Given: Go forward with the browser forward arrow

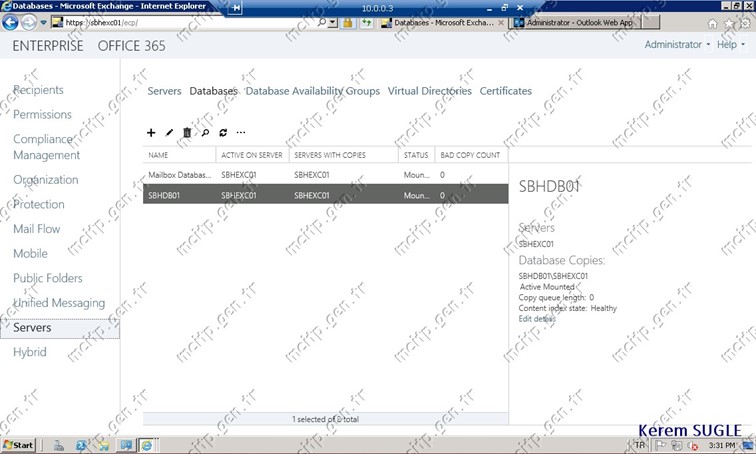Looking at the screenshot, I should pyautogui.click(x=29, y=22).
